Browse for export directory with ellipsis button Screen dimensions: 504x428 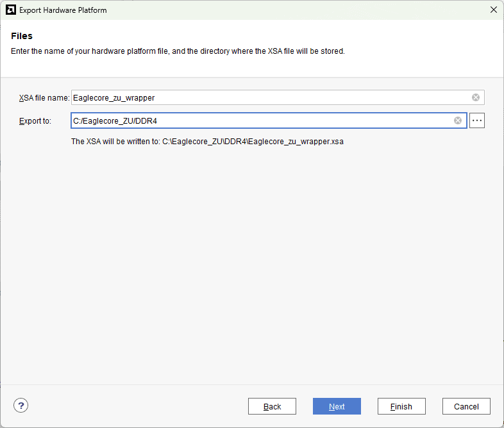pyautogui.click(x=476, y=120)
